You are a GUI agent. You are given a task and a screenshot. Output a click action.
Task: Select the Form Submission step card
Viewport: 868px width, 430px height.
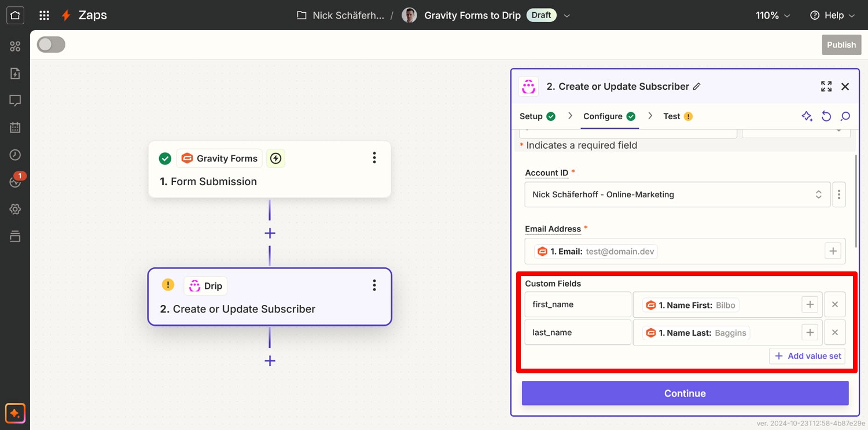click(x=270, y=170)
